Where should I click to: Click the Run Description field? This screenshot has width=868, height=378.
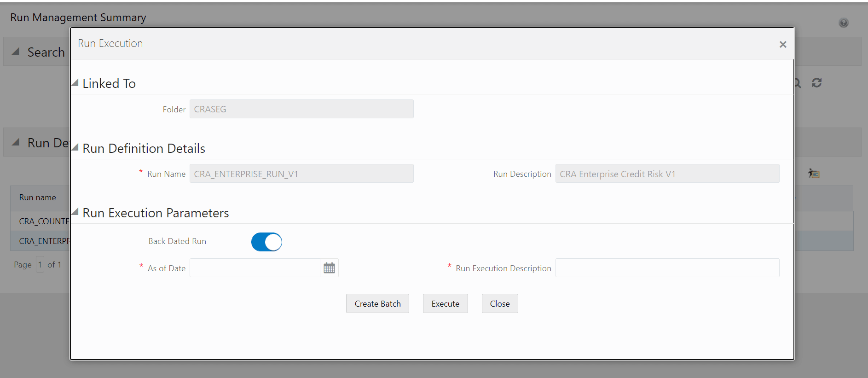pos(667,174)
